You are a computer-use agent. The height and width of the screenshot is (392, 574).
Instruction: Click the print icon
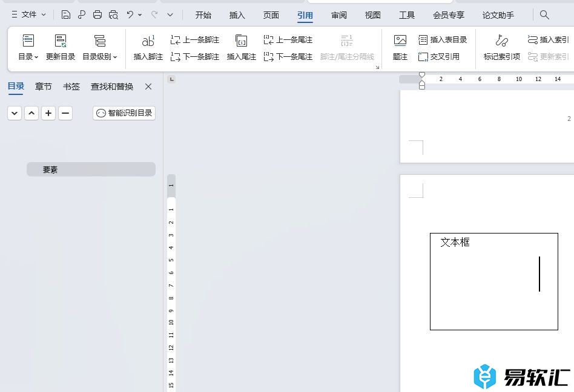coord(97,15)
